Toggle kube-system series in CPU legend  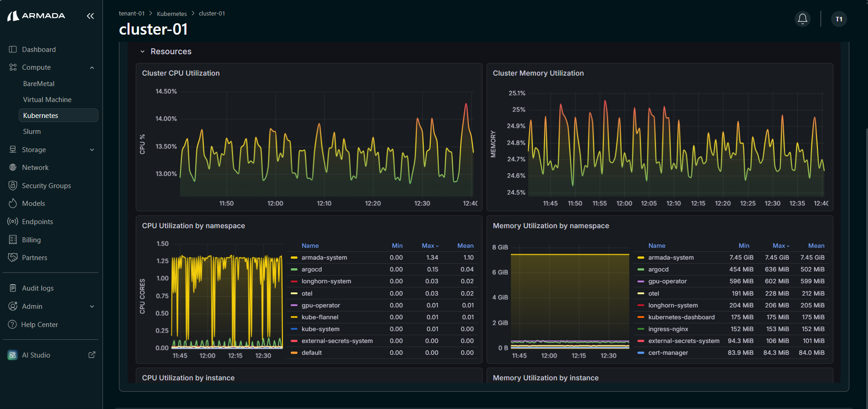[x=320, y=329]
